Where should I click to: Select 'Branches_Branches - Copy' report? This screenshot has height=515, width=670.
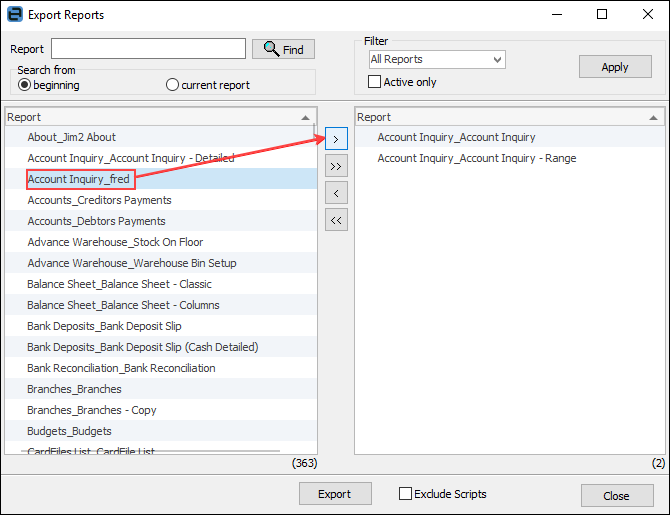point(161,409)
